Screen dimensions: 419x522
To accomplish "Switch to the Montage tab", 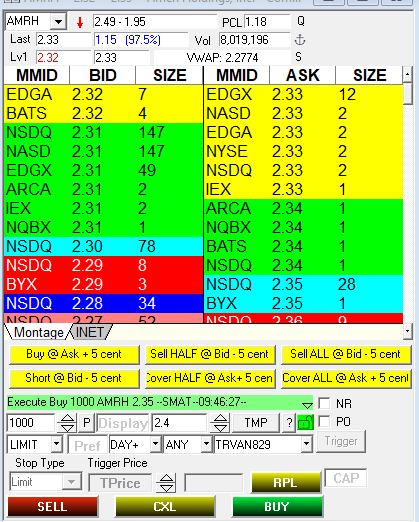I will (x=38, y=332).
